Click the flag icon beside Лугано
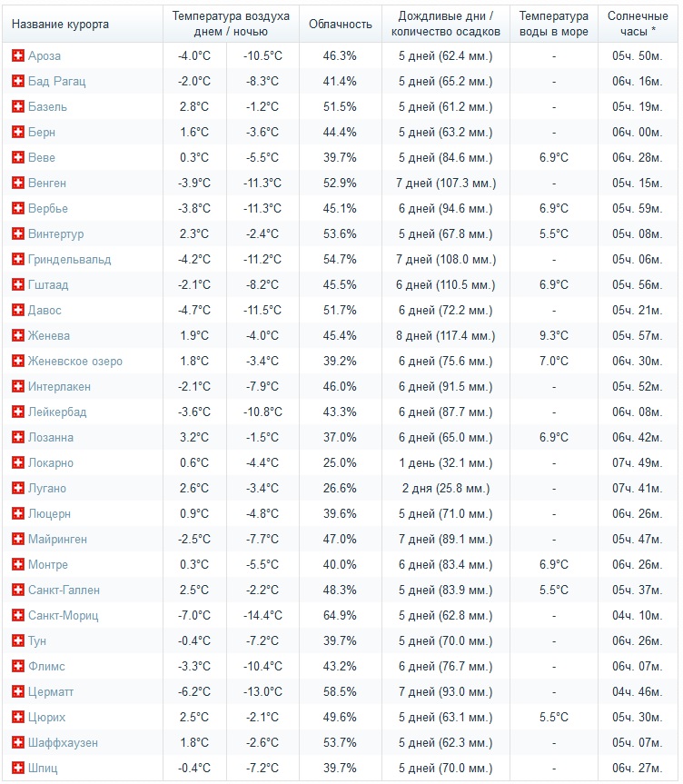Screen dimensions: 683x784 (18, 488)
